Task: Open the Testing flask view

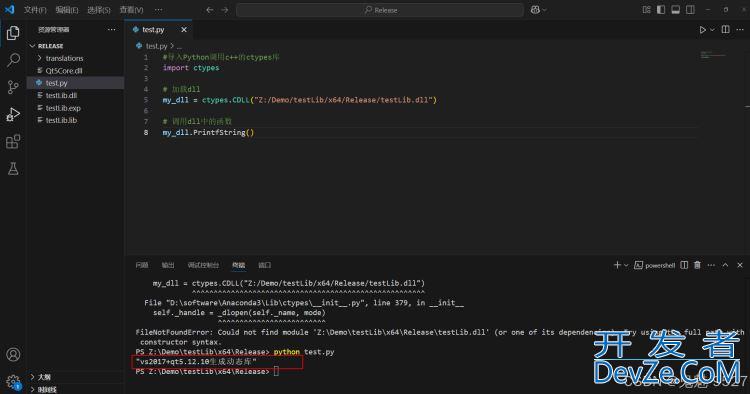Action: pyautogui.click(x=13, y=168)
